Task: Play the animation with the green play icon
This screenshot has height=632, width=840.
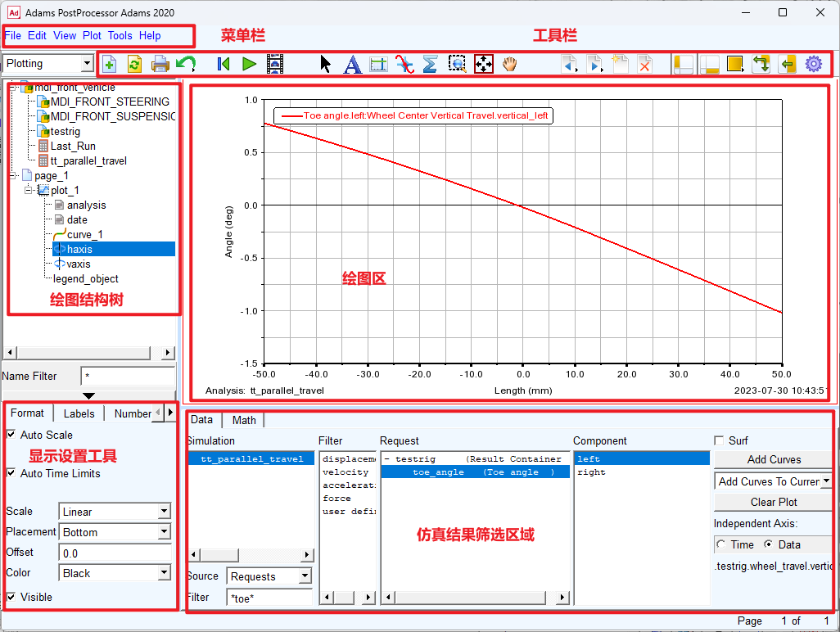Action: pyautogui.click(x=250, y=64)
